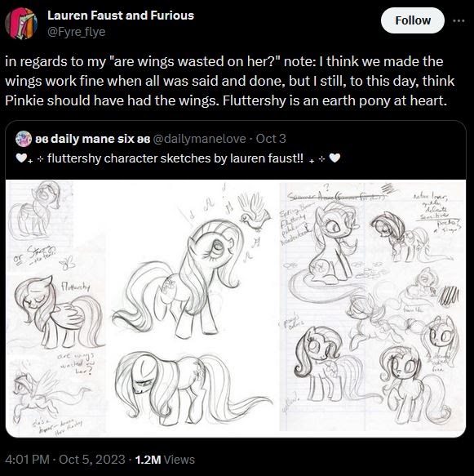Viewport: 474px width, 476px height.
Task: Click the Follow button
Action: [413, 20]
